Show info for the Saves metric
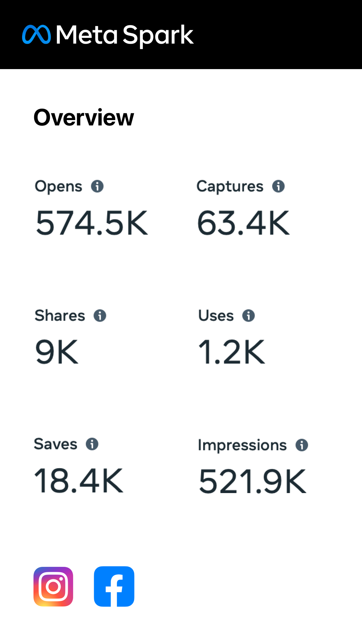Image resolution: width=362 pixels, height=644 pixels. [x=92, y=444]
